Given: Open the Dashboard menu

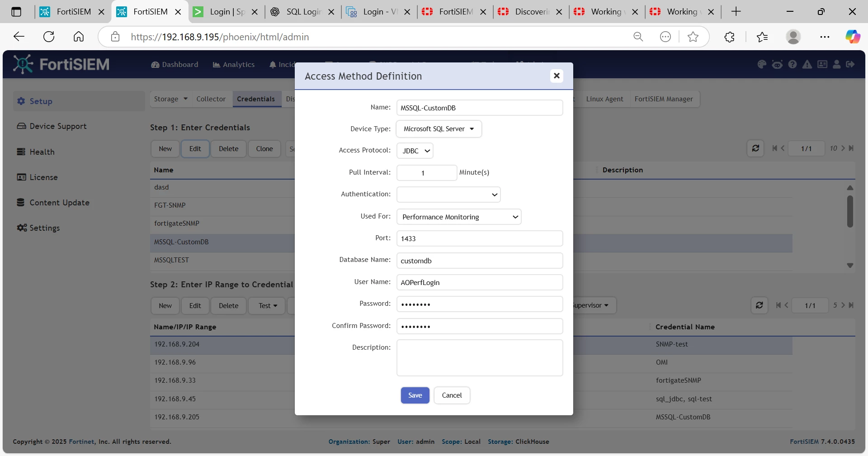Looking at the screenshot, I should pos(175,65).
